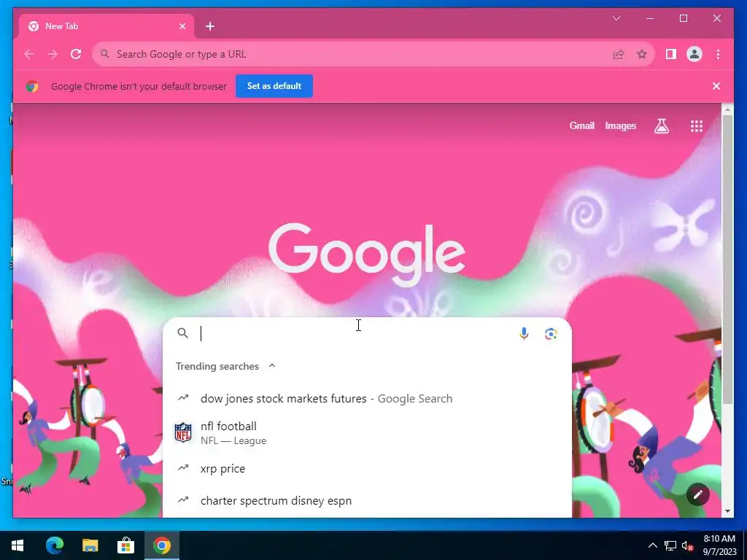Select the 'xrp price' suggestion
This screenshot has height=560, width=747.
point(367,469)
